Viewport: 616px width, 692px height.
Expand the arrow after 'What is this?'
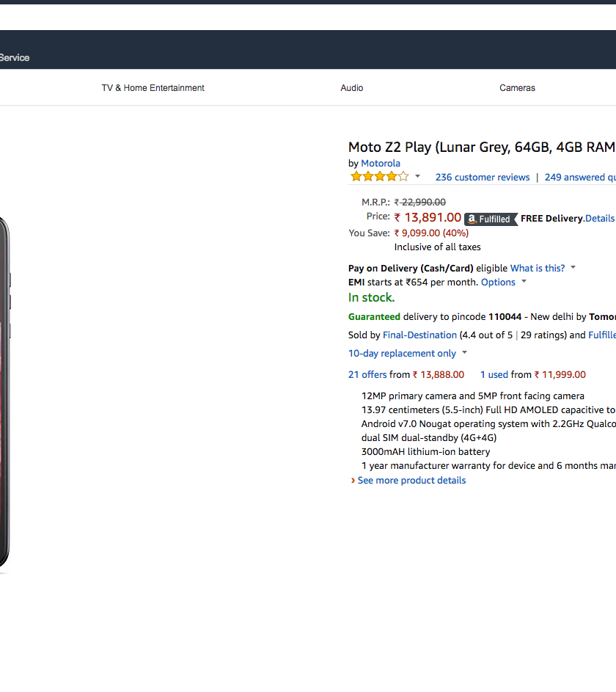pyautogui.click(x=573, y=268)
